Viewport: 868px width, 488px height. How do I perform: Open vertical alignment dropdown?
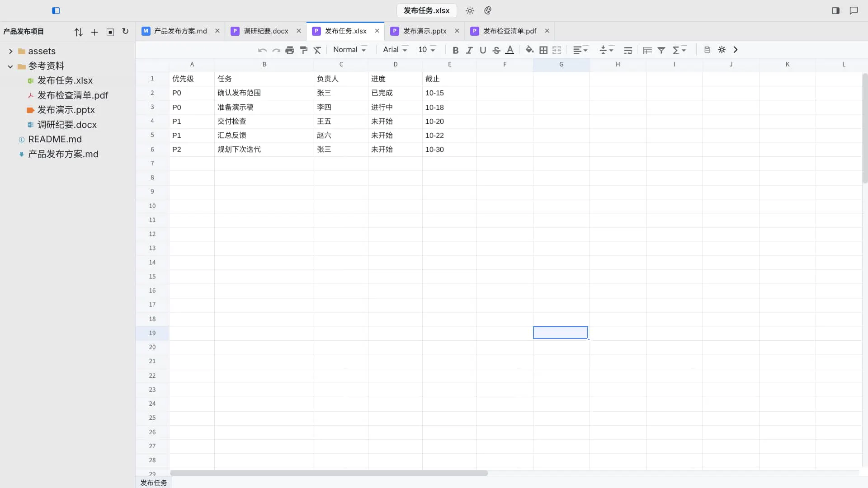pyautogui.click(x=606, y=50)
